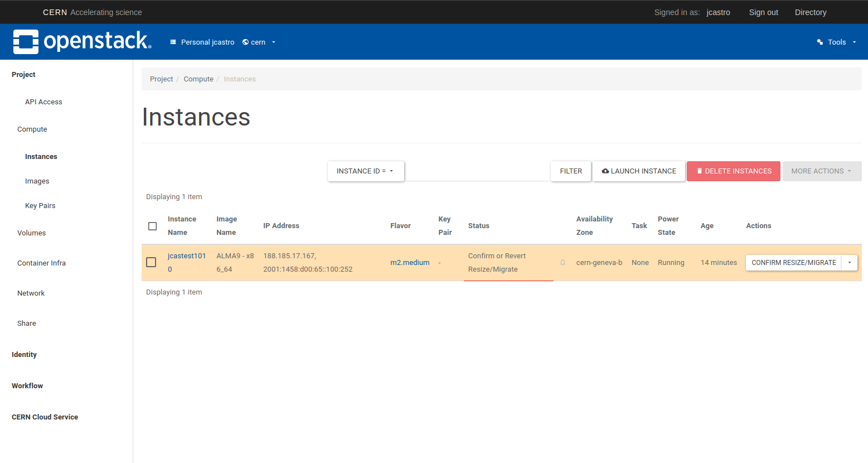
Task: Expand the Compute sidebar section
Action: click(x=32, y=129)
